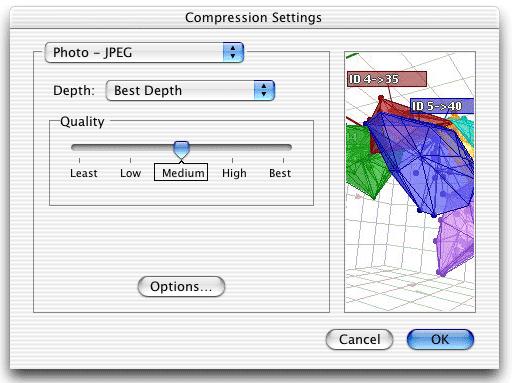Set quality to Best on the slider
513x383 pixels.
click(x=280, y=173)
